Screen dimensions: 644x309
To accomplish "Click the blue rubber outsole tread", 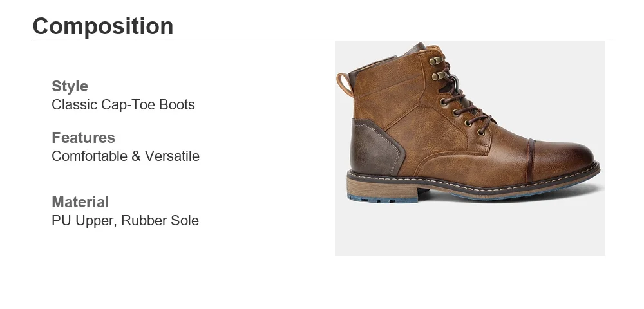I will pyautogui.click(x=382, y=200).
